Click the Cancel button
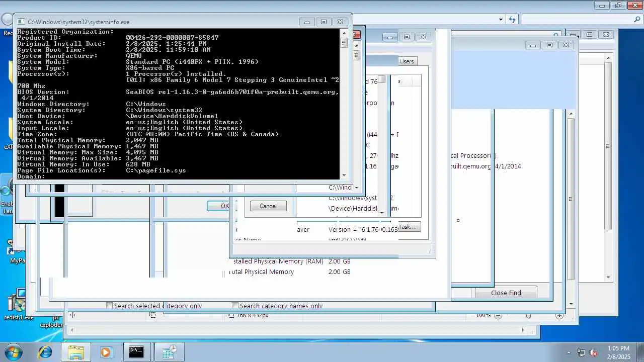The width and height of the screenshot is (644, 362). click(x=268, y=206)
